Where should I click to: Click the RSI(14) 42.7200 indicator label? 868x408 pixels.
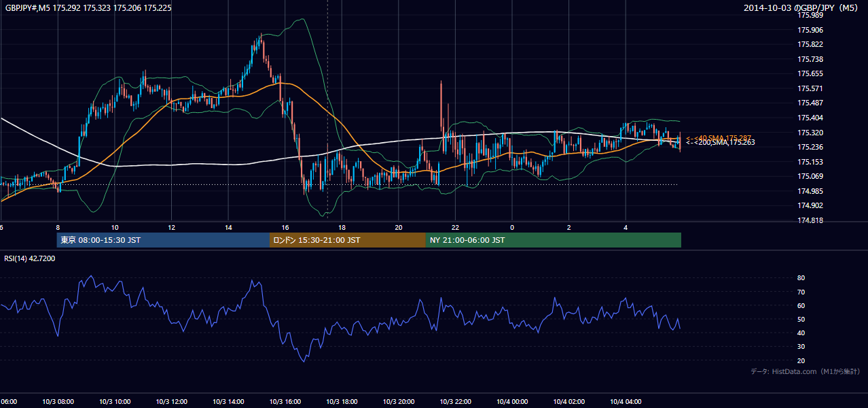pyautogui.click(x=30, y=258)
